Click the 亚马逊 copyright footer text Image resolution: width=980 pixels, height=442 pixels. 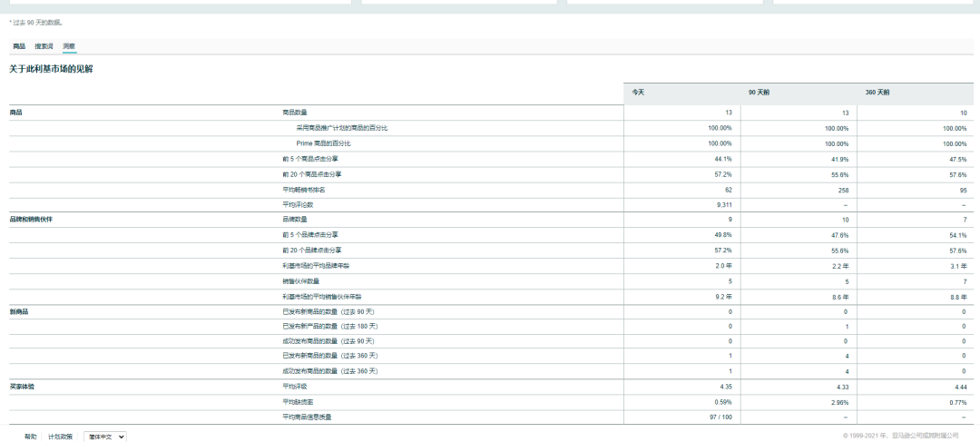pyautogui.click(x=901, y=436)
